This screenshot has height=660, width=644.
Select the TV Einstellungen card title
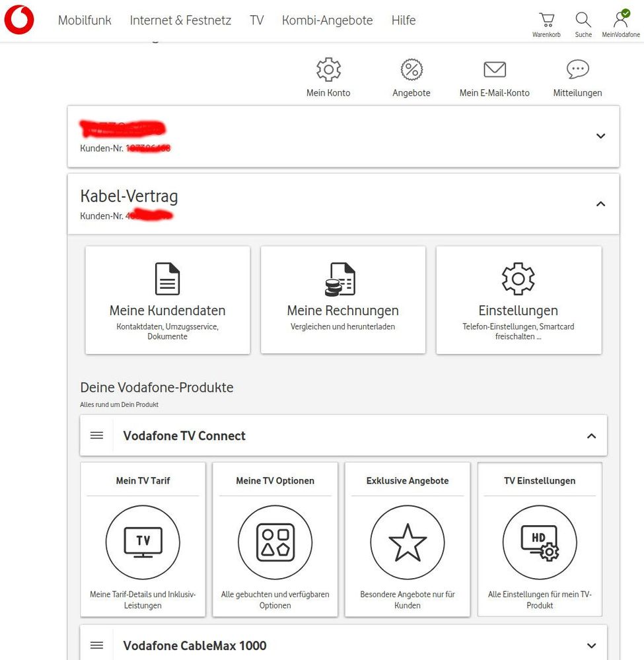(x=540, y=481)
